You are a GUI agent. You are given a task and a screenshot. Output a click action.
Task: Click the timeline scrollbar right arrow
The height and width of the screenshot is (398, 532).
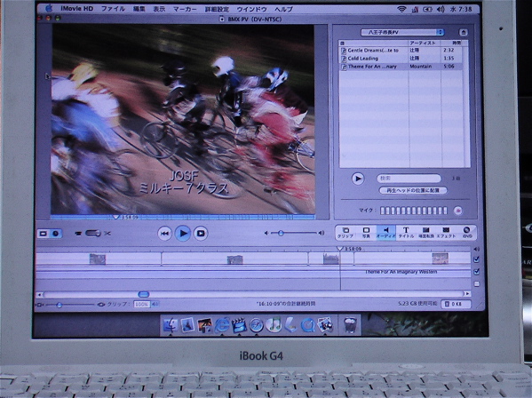pos(467,294)
